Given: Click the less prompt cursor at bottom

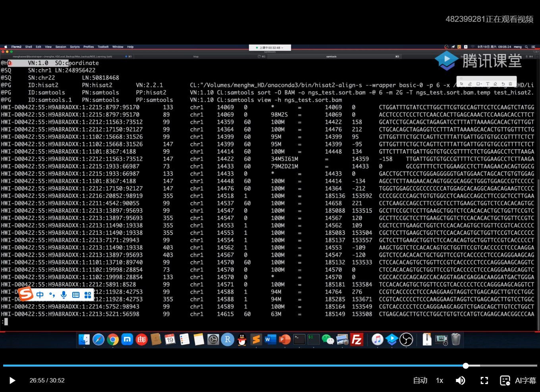Looking at the screenshot, I should point(6,322).
